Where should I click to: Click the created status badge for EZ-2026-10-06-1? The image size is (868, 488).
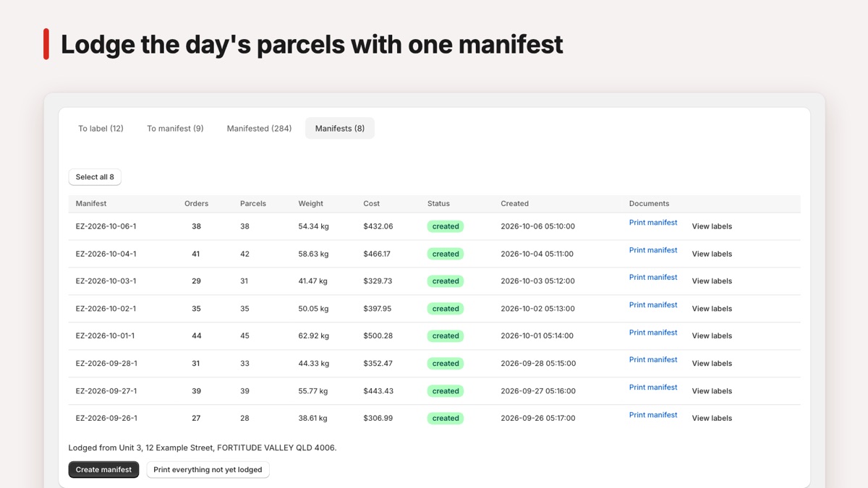point(446,226)
